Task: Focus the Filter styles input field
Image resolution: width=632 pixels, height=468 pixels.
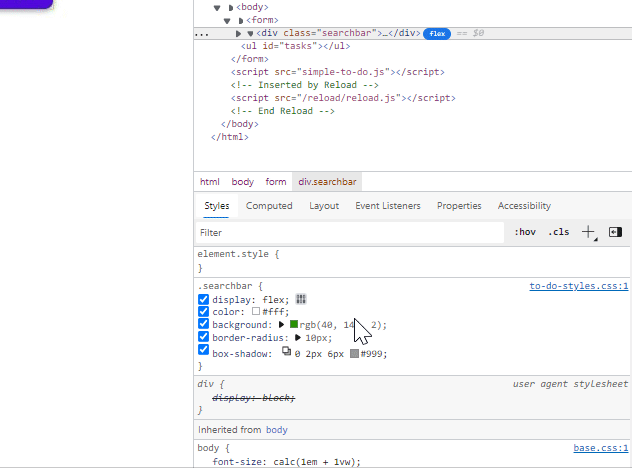Action: pyautogui.click(x=350, y=233)
